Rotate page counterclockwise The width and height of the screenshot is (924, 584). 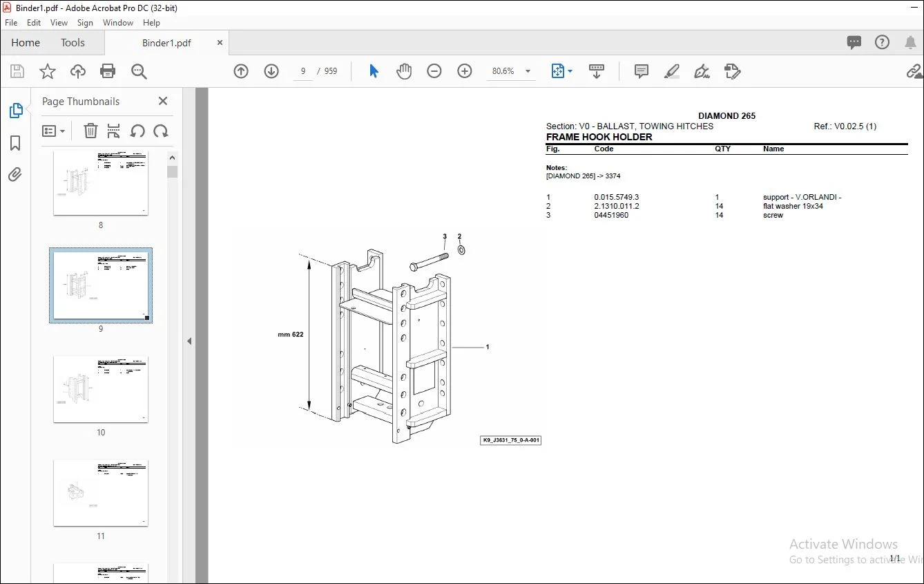coord(137,131)
